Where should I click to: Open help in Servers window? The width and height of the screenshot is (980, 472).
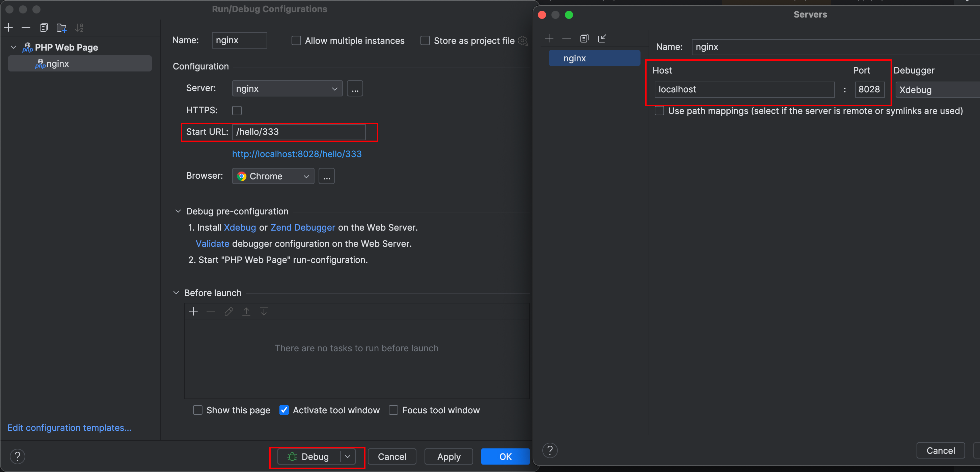550,450
